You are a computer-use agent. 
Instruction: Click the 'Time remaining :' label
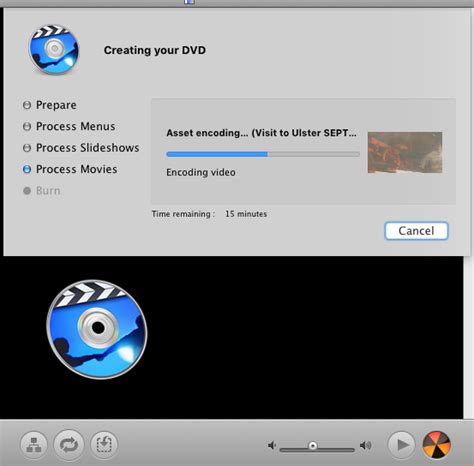183,214
